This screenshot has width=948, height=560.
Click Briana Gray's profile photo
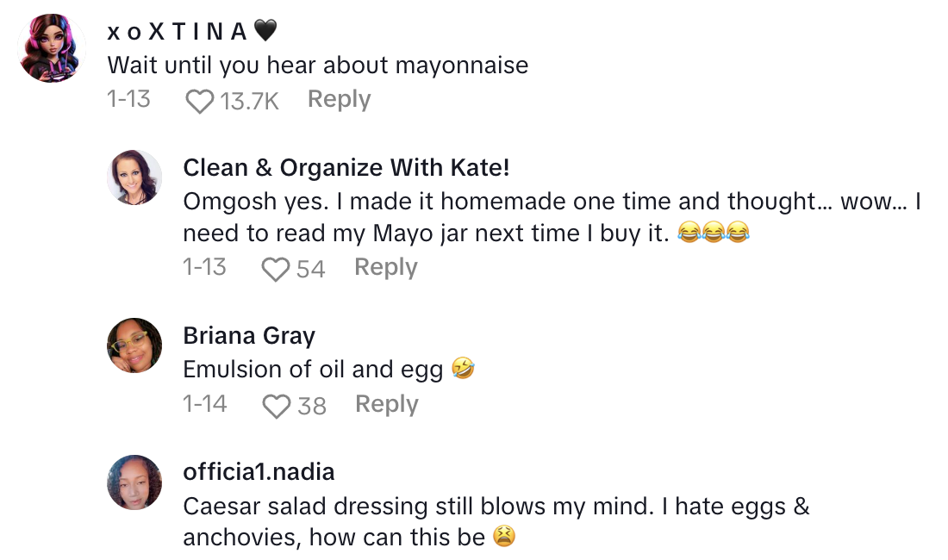click(x=134, y=345)
